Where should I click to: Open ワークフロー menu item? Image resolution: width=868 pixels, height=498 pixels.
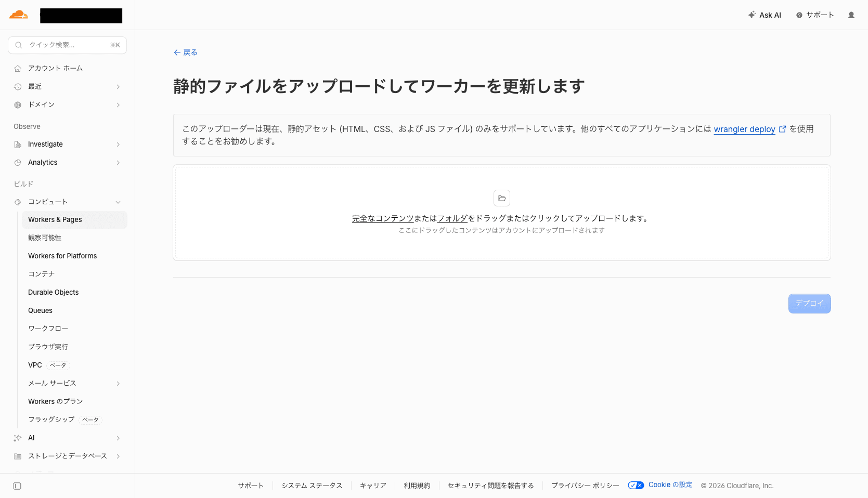coord(74,329)
